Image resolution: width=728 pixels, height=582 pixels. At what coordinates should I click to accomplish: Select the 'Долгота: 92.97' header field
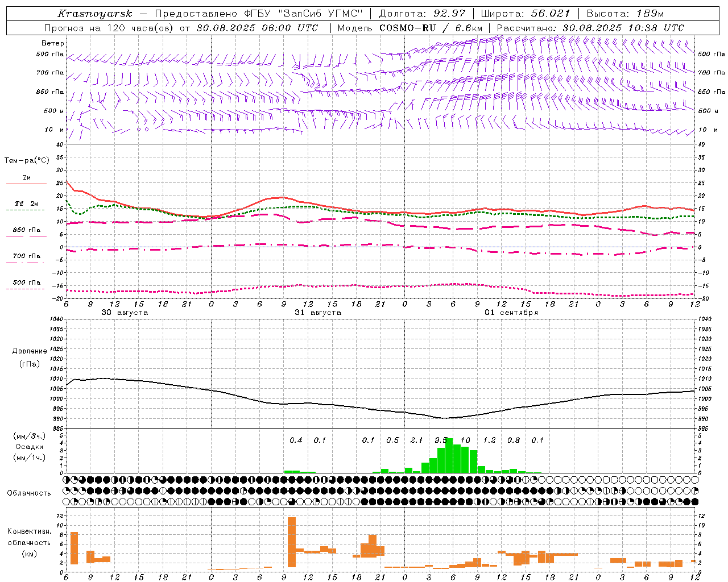point(422,14)
